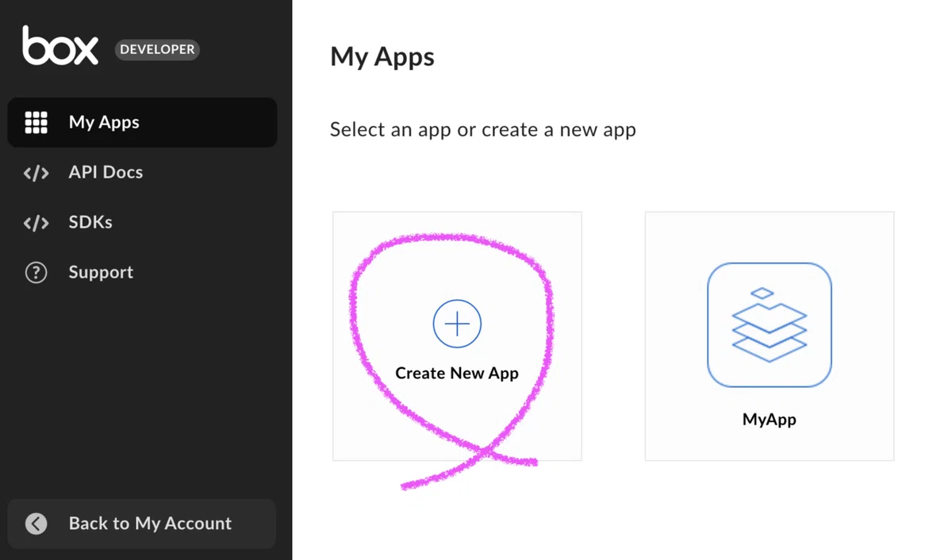This screenshot has width=952, height=560.
Task: Click the Support question-mark icon
Action: [x=36, y=272]
